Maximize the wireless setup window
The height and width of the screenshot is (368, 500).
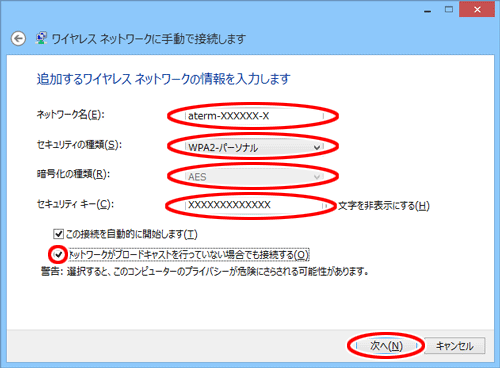[449, 10]
